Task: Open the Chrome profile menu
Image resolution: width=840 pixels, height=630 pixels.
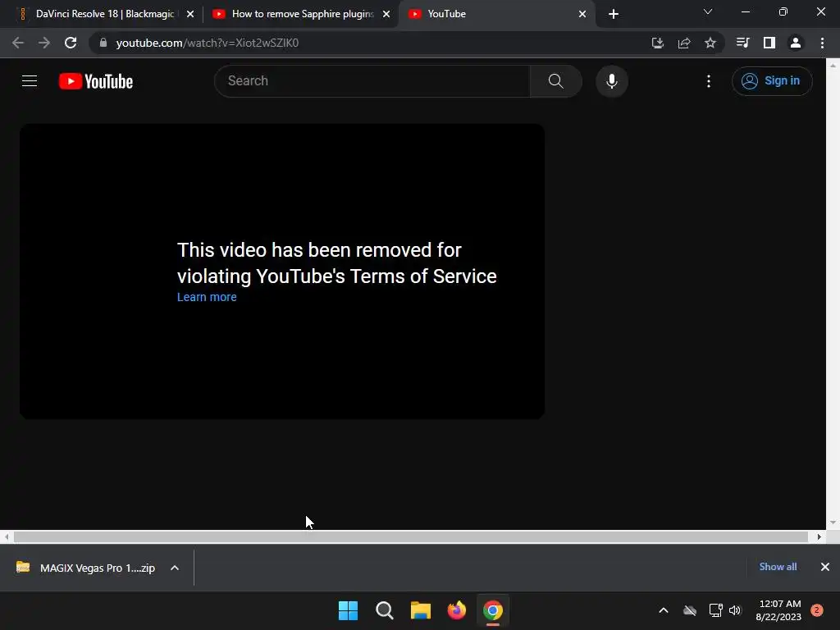Action: point(796,43)
